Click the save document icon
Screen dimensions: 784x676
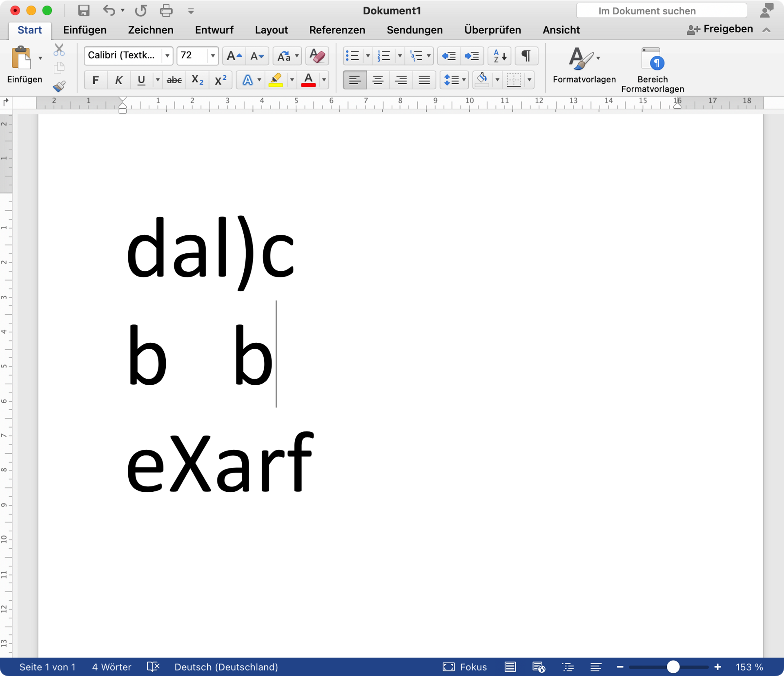click(x=84, y=11)
